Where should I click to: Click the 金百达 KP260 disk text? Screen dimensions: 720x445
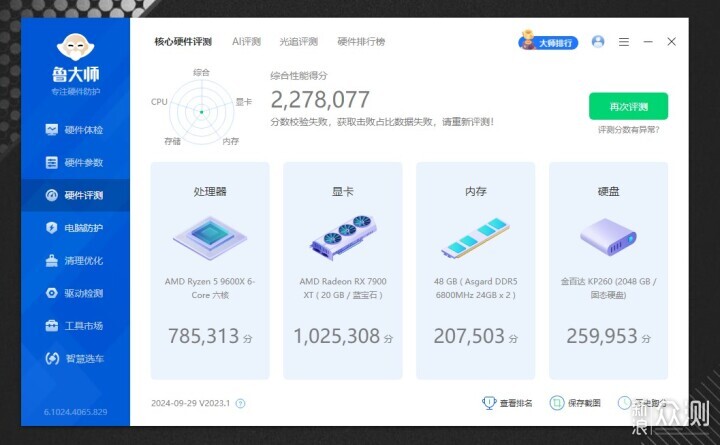point(608,288)
